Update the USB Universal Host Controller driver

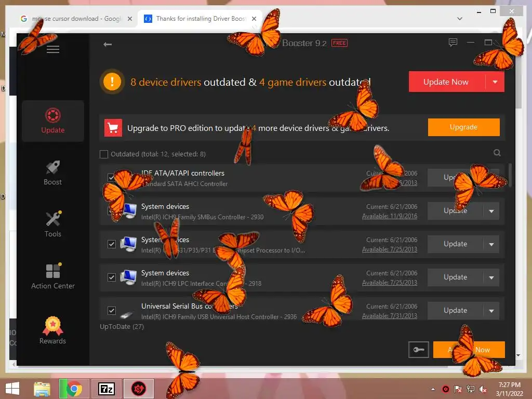(x=455, y=311)
